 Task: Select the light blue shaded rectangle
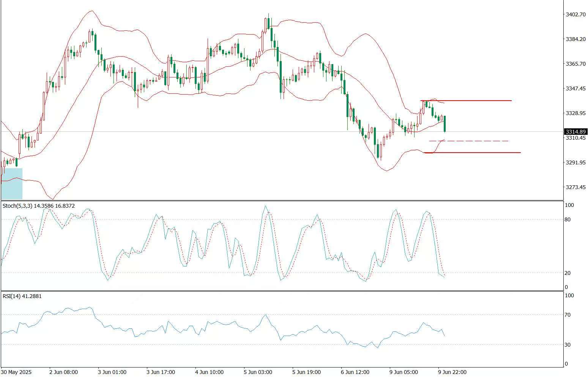[12, 184]
